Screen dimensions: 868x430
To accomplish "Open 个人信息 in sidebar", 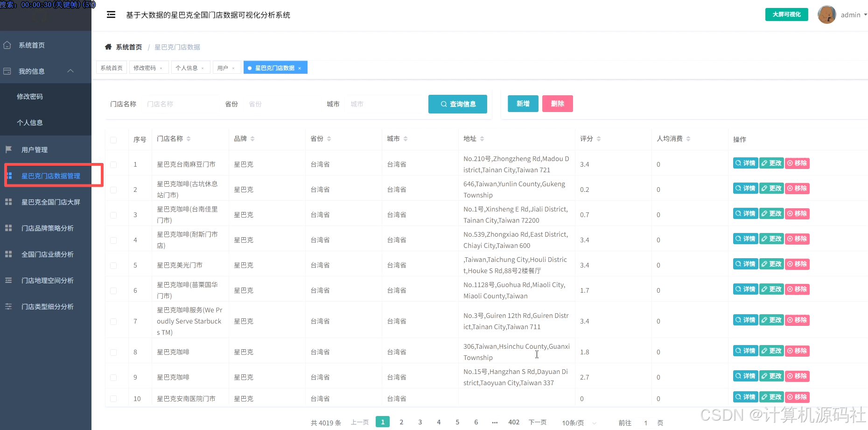I will coord(46,123).
